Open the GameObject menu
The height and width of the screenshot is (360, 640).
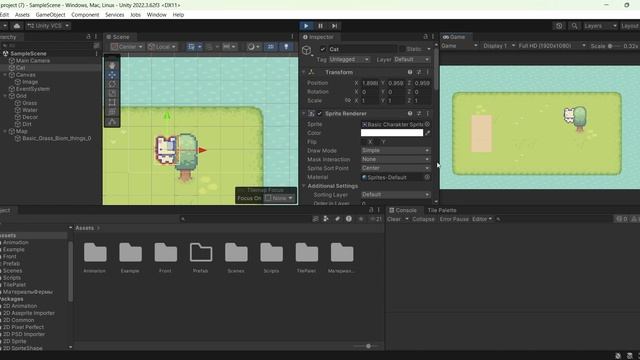(50, 15)
